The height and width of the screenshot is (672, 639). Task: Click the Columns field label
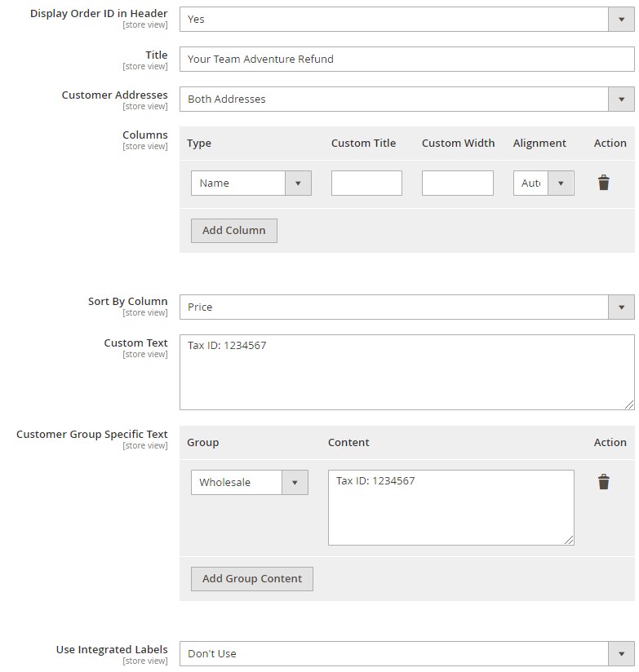[145, 135]
